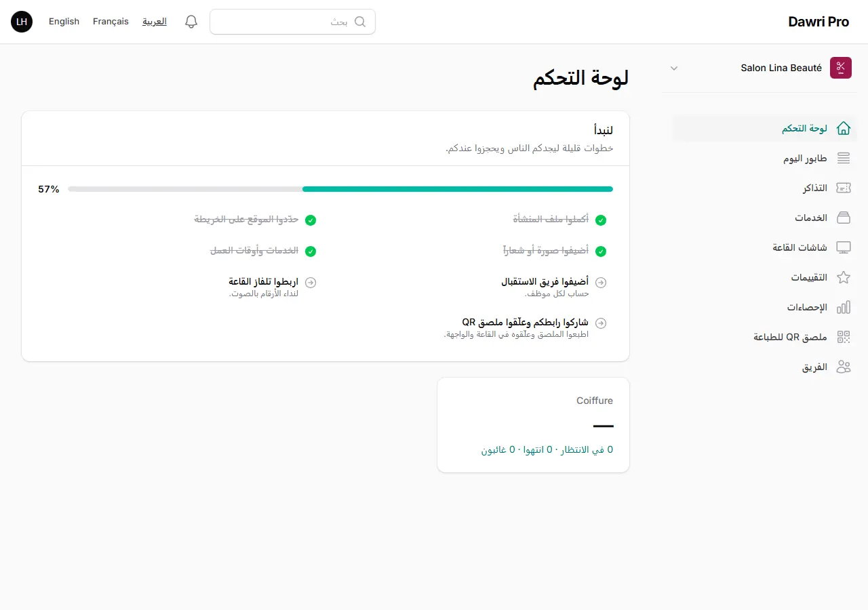Click the services icon beside الخدمات
Image resolution: width=868 pixels, height=610 pixels.
coord(844,218)
